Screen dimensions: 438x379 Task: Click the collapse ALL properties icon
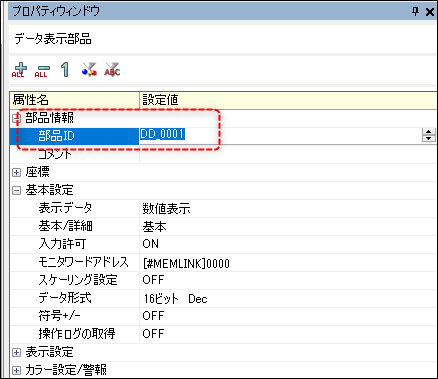point(42,70)
